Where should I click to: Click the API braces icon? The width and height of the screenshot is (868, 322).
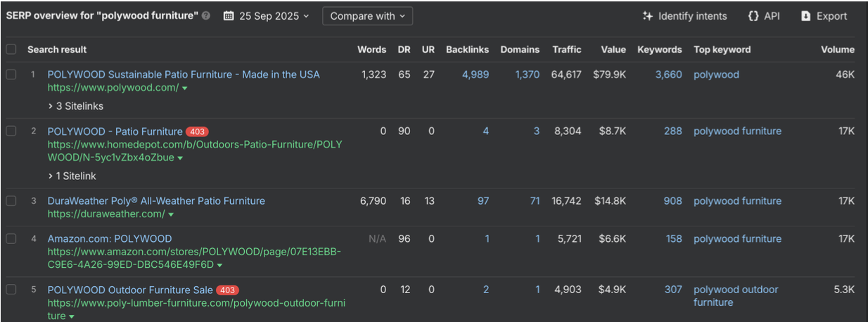point(753,16)
